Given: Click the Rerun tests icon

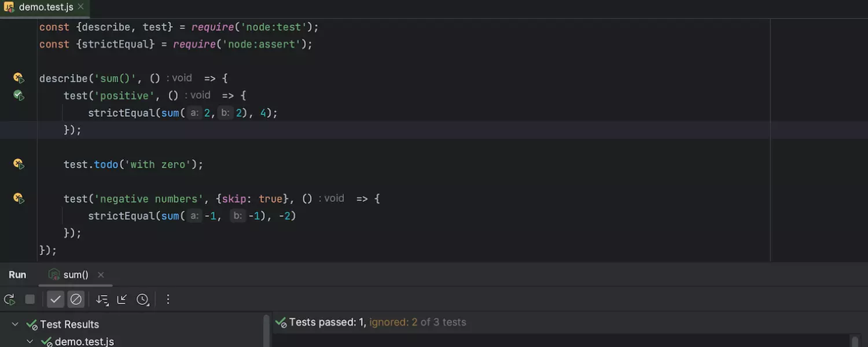Looking at the screenshot, I should click(x=9, y=300).
